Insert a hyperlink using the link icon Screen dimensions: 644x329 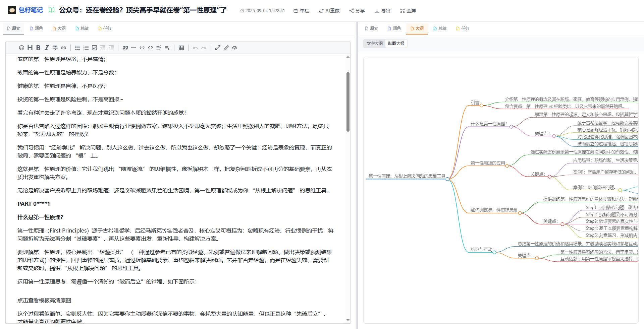point(63,48)
